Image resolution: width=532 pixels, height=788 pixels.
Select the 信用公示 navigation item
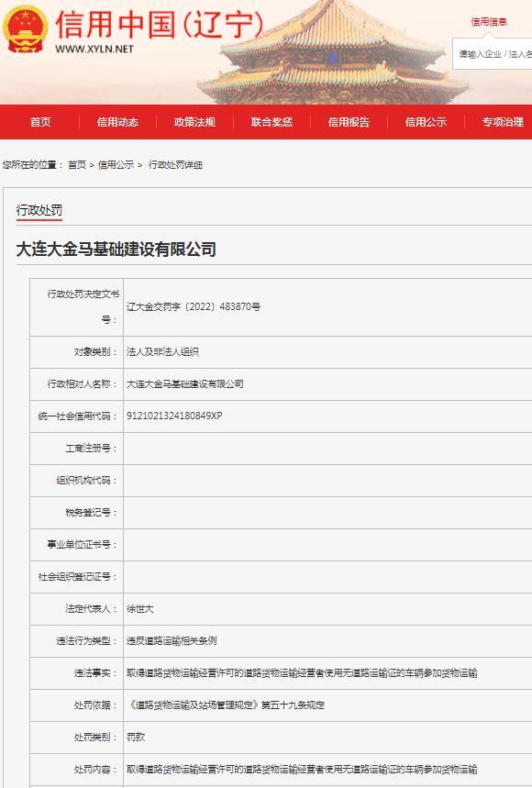click(426, 122)
